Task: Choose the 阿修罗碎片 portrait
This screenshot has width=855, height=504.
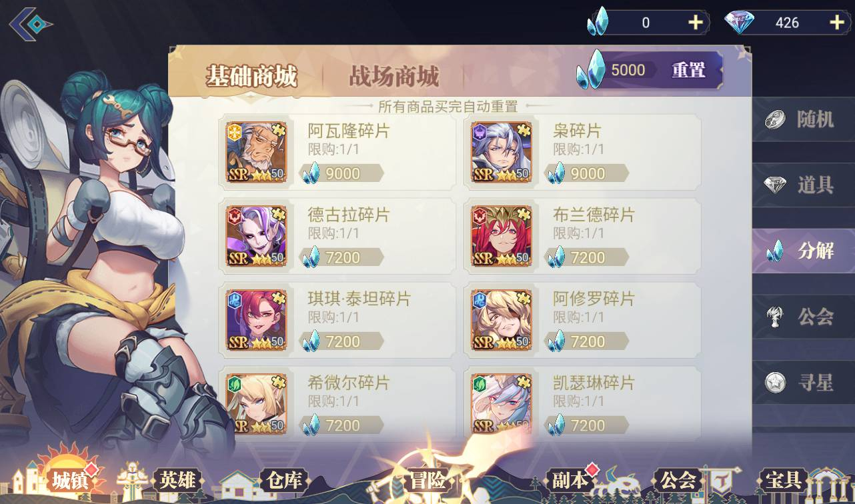Action: [x=502, y=320]
